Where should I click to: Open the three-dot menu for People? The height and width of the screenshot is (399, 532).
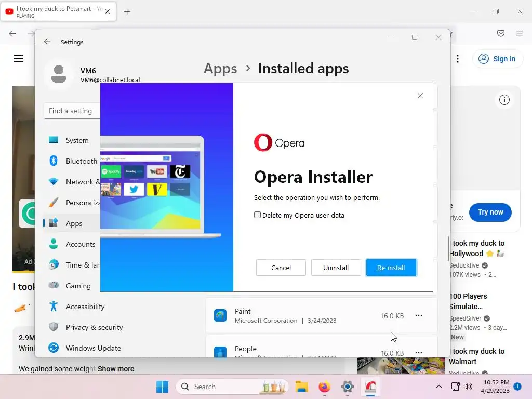pos(419,353)
